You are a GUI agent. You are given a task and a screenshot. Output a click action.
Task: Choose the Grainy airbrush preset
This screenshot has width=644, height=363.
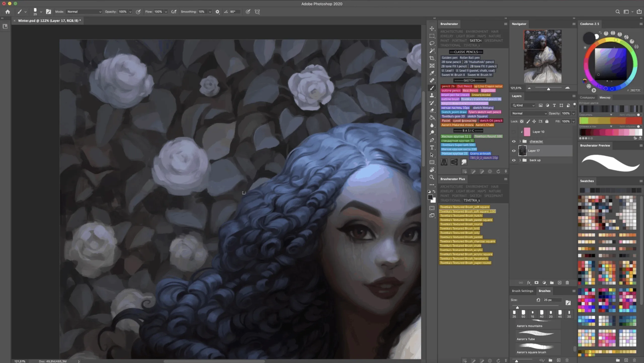[480, 153]
